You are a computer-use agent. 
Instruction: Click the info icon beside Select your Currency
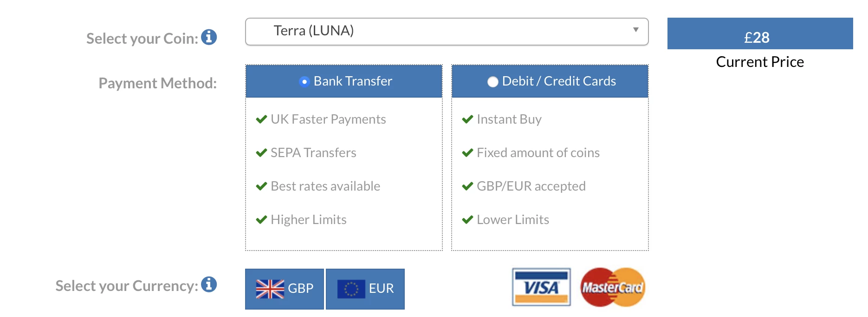209,284
